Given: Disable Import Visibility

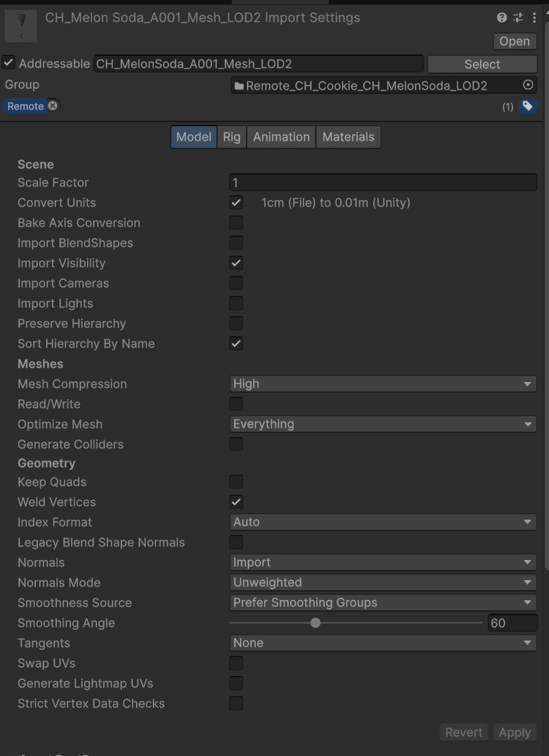Looking at the screenshot, I should 236,263.
